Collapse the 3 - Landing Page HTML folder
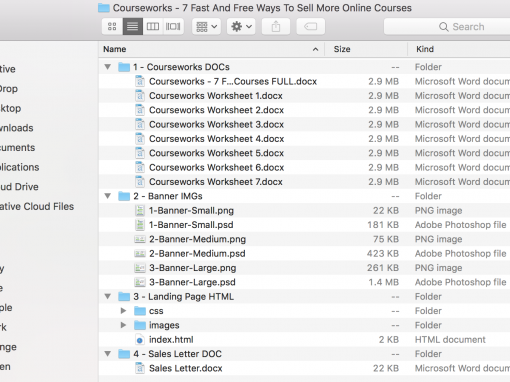Screen dimensions: 510x382 point(108,296)
